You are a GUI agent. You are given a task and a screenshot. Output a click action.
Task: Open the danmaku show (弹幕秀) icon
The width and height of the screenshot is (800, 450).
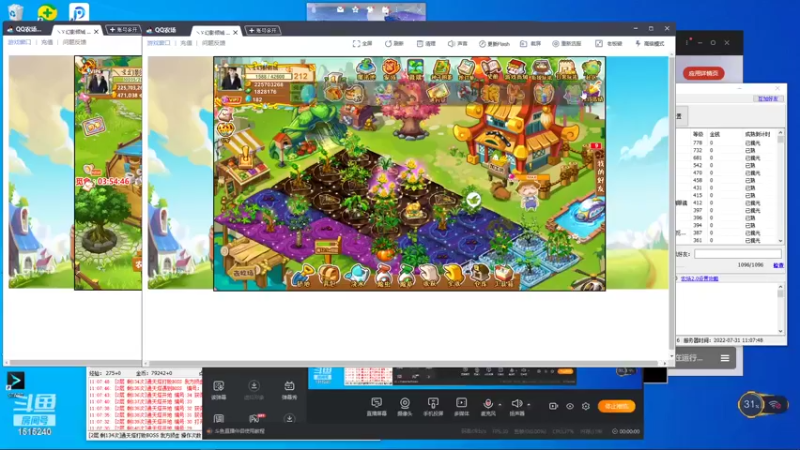tap(289, 390)
